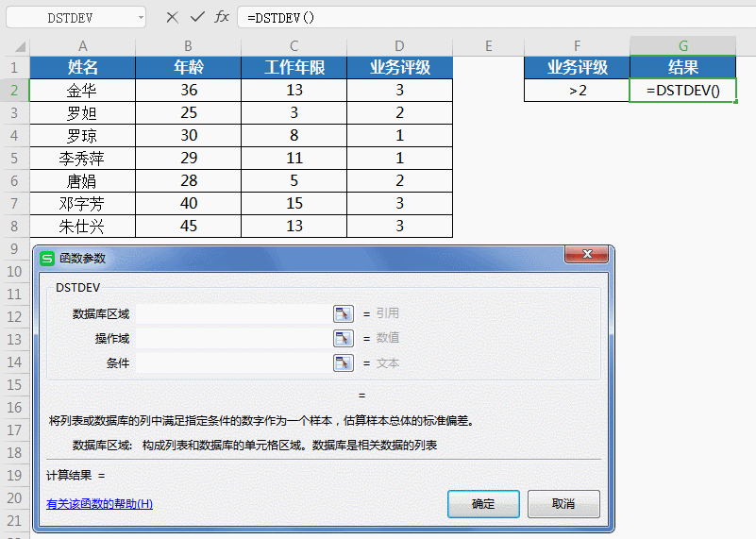
Task: Select column A header
Action: (82, 46)
